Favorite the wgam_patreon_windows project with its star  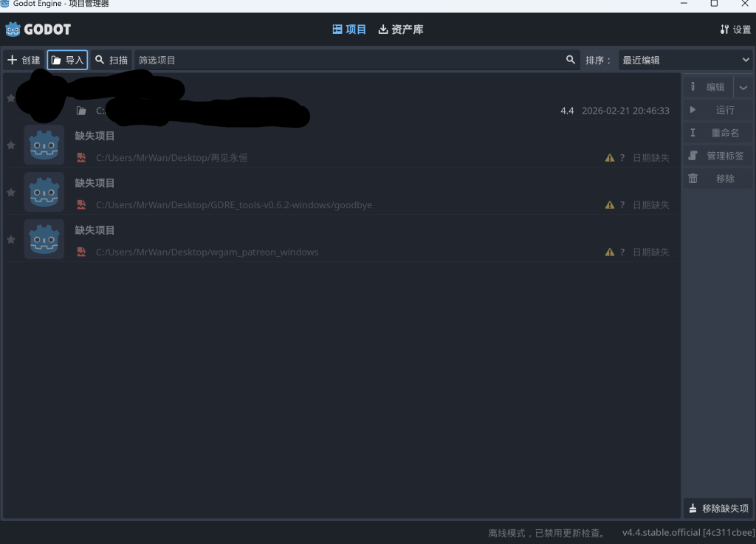point(11,240)
